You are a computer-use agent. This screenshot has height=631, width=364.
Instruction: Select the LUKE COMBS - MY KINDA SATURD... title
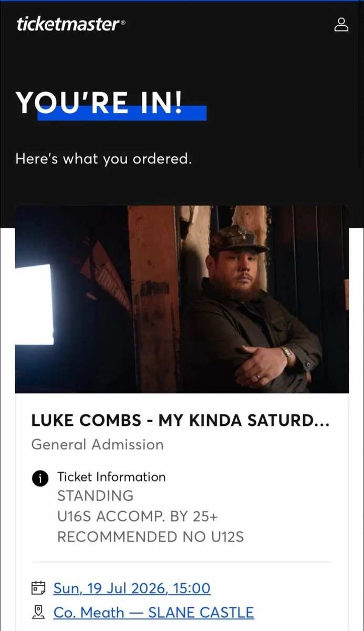tap(181, 420)
